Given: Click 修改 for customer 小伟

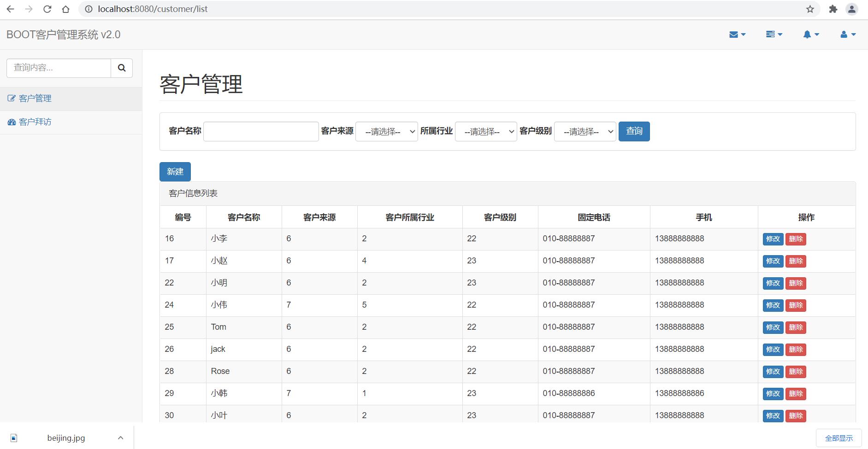Looking at the screenshot, I should coord(773,305).
